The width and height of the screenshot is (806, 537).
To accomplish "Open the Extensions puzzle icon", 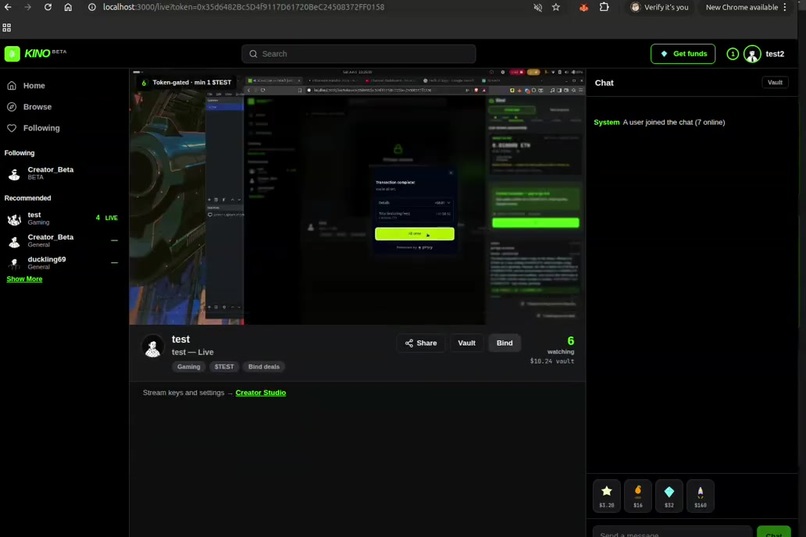I will coord(604,7).
